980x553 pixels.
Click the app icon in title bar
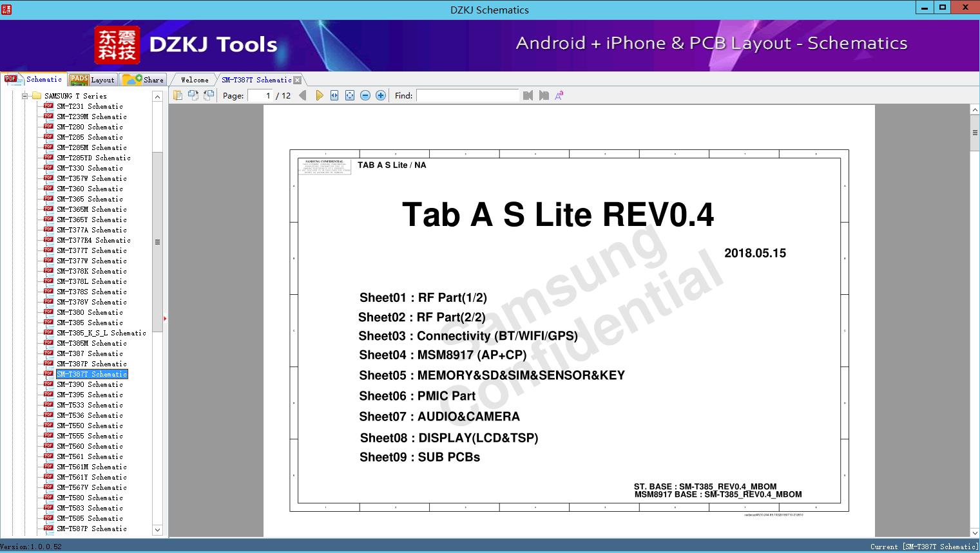point(6,9)
